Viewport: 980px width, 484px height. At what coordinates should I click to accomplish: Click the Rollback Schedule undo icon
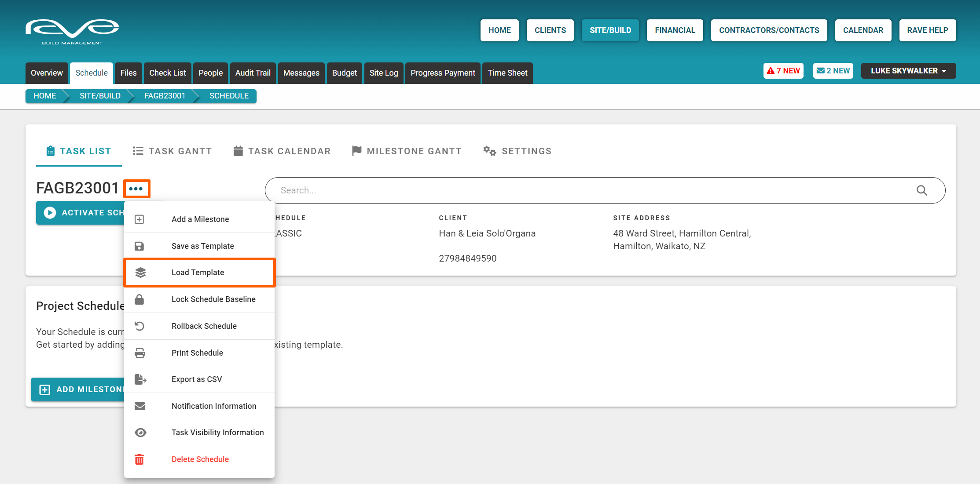point(139,326)
